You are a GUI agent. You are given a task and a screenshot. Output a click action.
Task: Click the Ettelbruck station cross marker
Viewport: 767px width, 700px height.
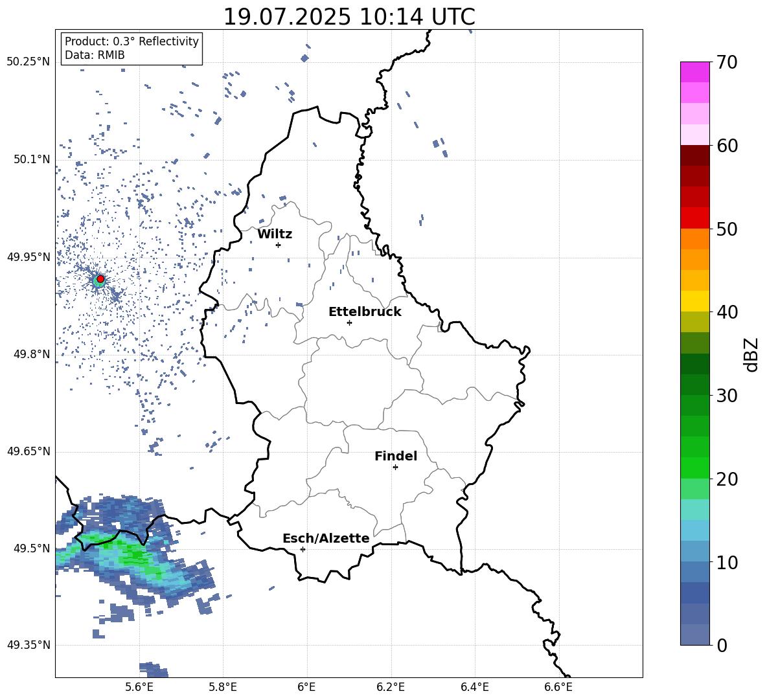[349, 322]
